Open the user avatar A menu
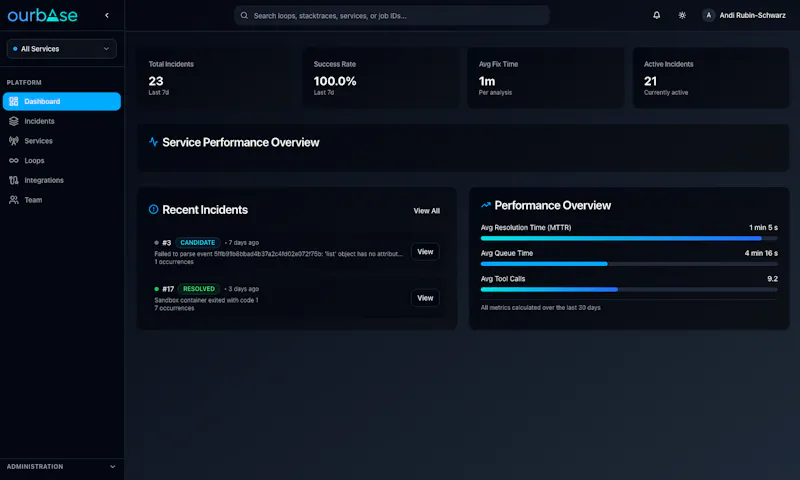This screenshot has width=800, height=480. 709,15
